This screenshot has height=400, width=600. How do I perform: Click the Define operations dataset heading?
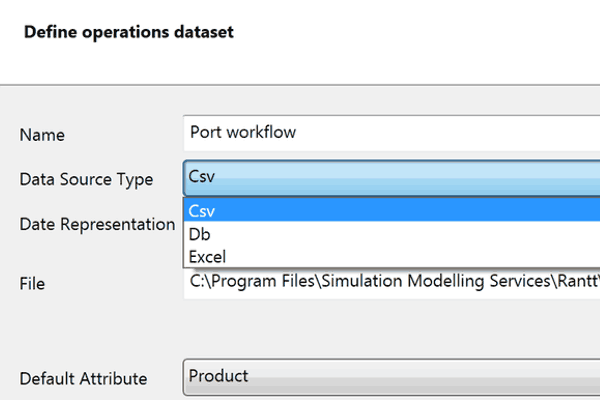pyautogui.click(x=128, y=32)
